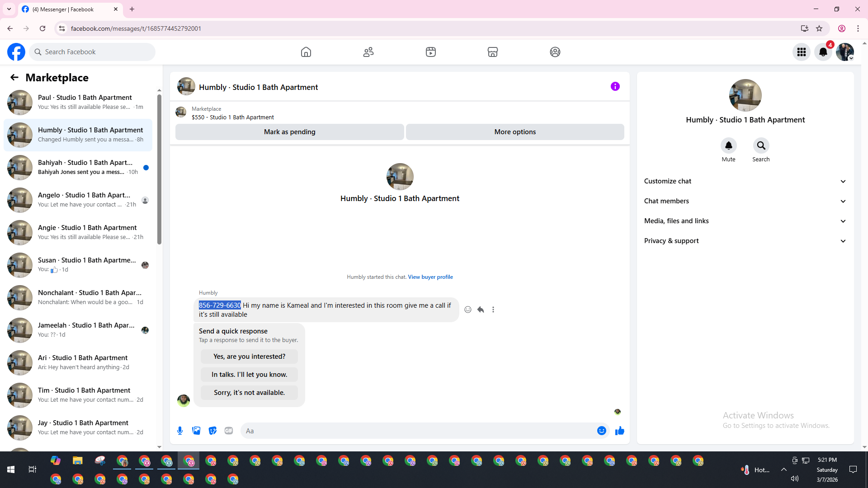Open the taskbar clock showing 5:21 PM
The width and height of the screenshot is (868, 488).
click(x=827, y=469)
